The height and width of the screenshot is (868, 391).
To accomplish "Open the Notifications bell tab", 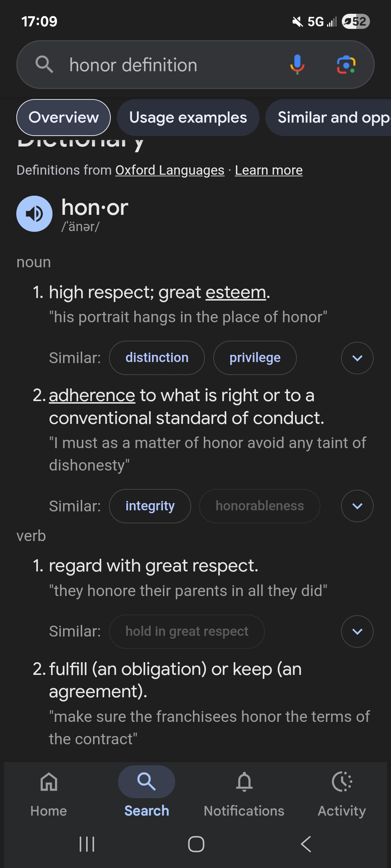I will (244, 792).
